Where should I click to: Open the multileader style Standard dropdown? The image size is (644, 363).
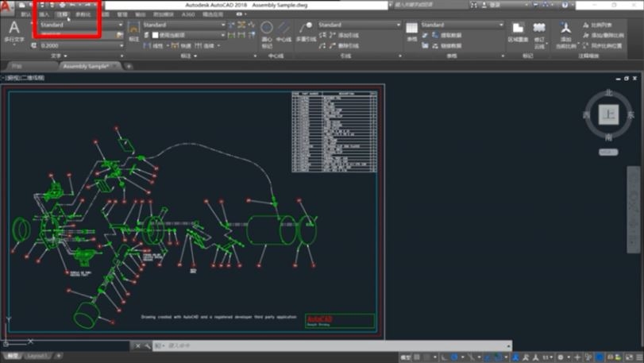coord(359,25)
